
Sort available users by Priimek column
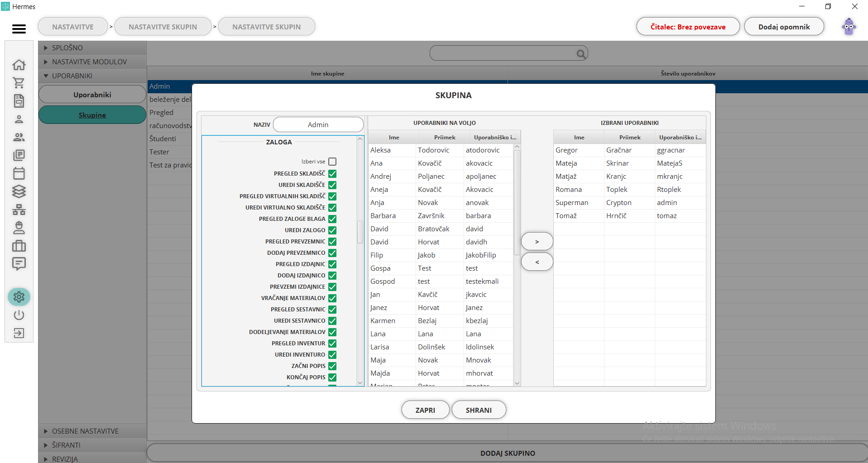(445, 137)
